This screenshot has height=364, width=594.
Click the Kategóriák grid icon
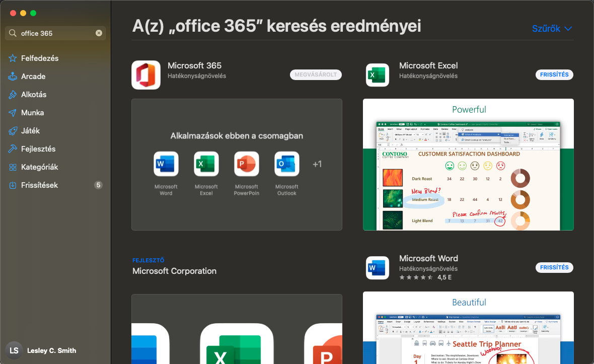point(13,167)
